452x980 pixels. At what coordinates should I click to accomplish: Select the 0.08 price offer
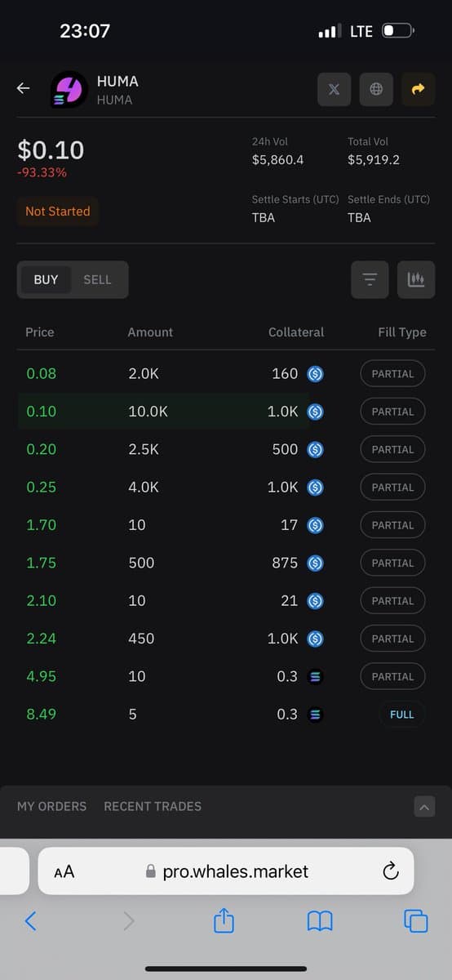pyautogui.click(x=42, y=374)
